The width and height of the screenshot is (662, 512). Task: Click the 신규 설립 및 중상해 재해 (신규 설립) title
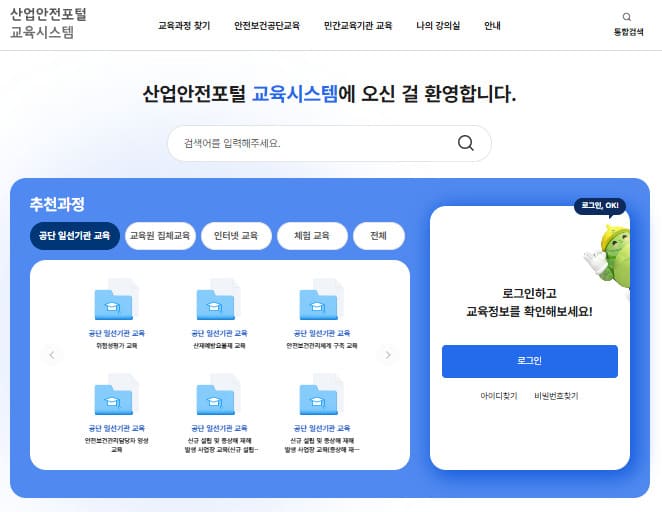pos(221,445)
